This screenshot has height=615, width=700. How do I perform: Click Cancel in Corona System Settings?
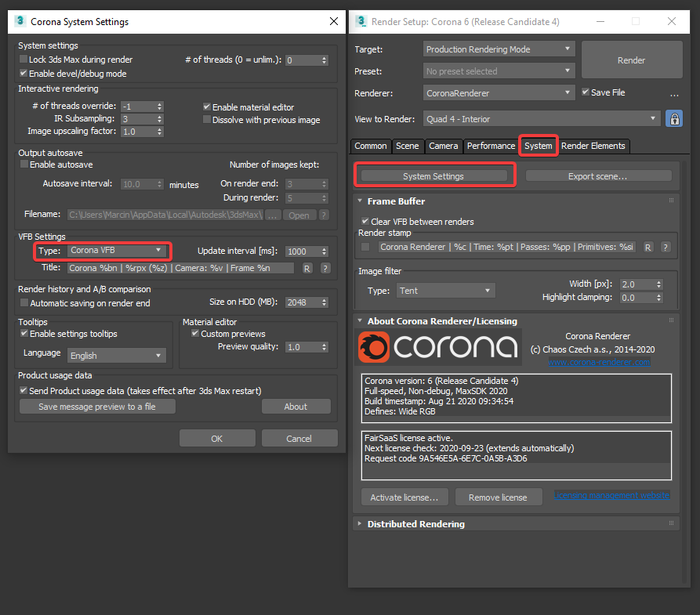point(299,438)
